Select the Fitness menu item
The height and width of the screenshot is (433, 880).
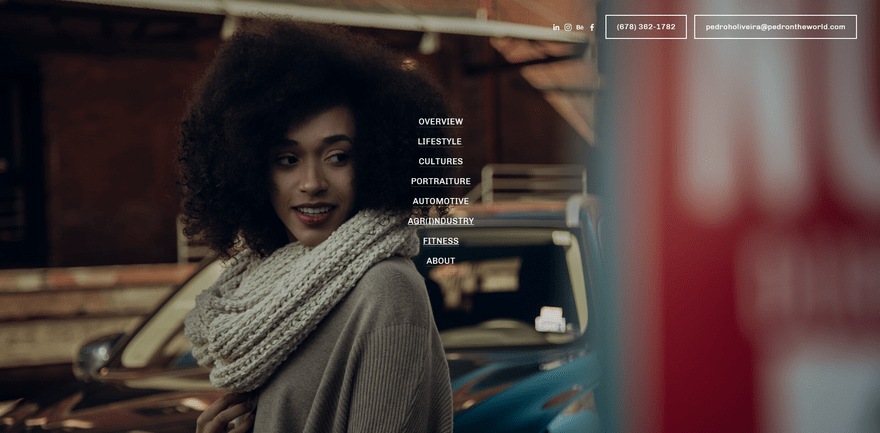[x=440, y=241]
